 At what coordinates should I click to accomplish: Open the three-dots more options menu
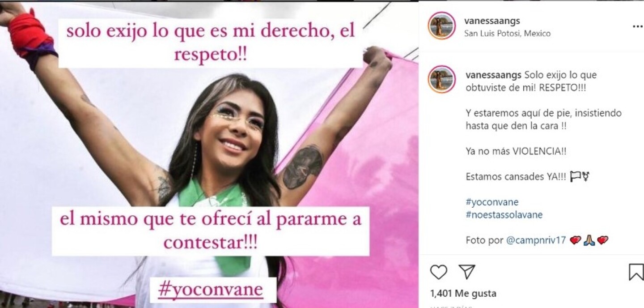[x=637, y=26]
